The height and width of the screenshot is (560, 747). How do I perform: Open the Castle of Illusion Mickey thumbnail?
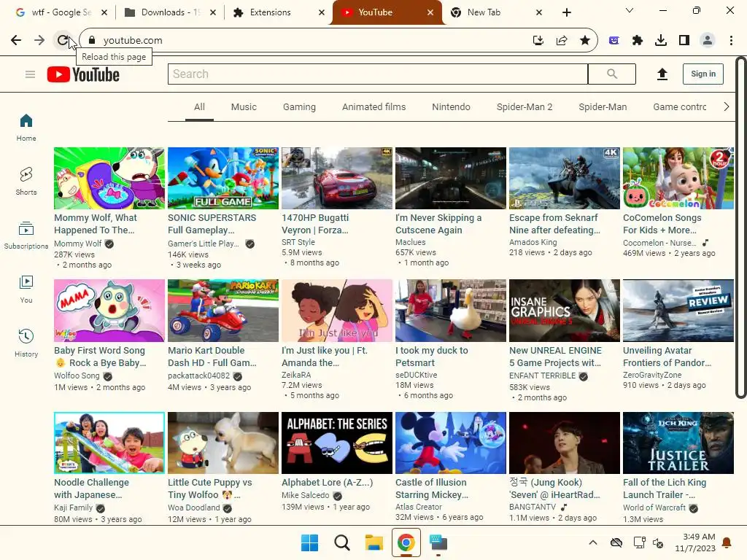451,443
